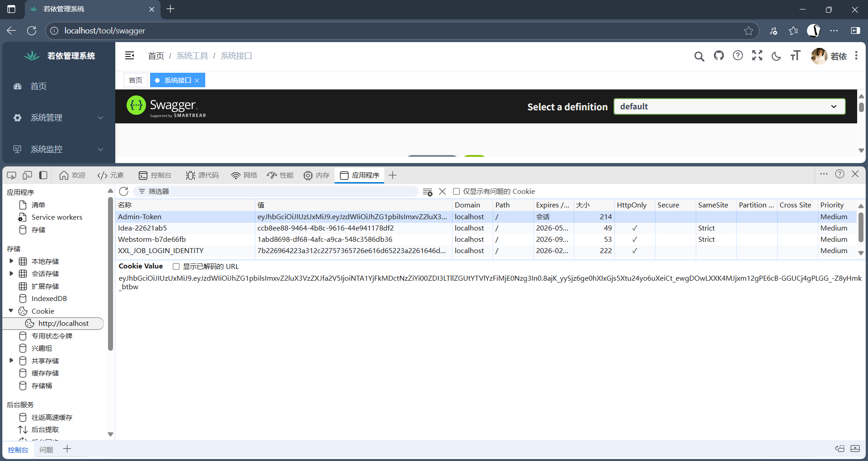Screen dimensions: 868x461
Task: Open the user avatar menu
Action: 828,56
